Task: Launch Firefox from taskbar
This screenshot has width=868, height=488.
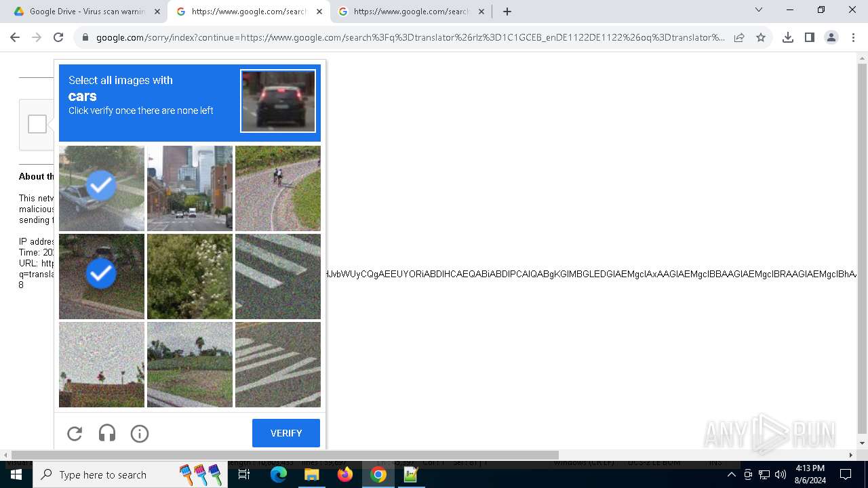Action: point(345,474)
